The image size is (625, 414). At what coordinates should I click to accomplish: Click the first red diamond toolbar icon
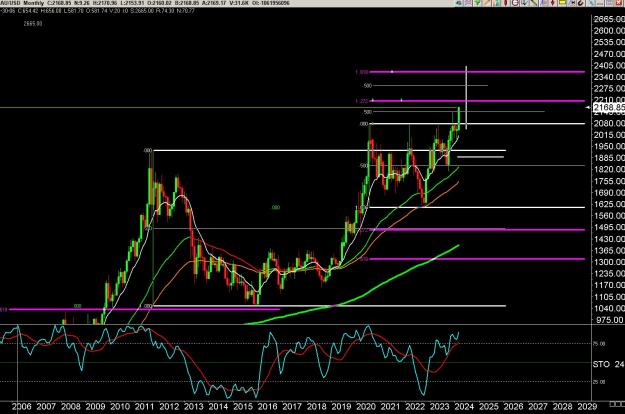[x=505, y=3]
